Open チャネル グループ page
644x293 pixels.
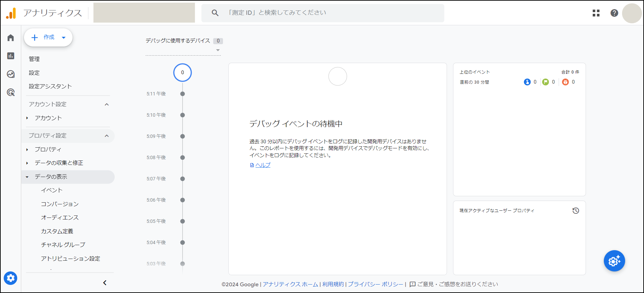[63, 245]
